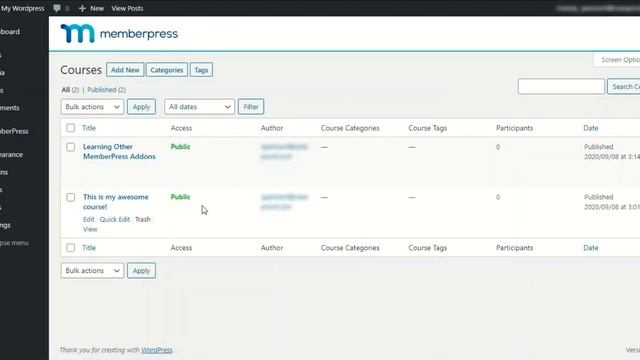640x360 pixels.
Task: Click Author column header
Action: 272,128
